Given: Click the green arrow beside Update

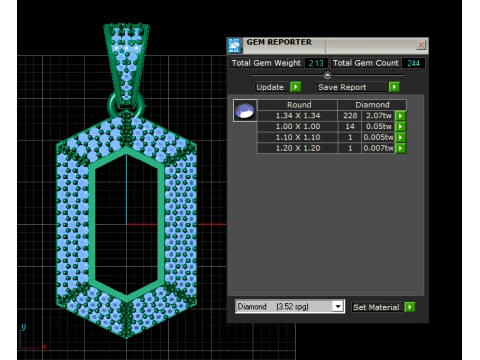Looking at the screenshot, I should 295,87.
